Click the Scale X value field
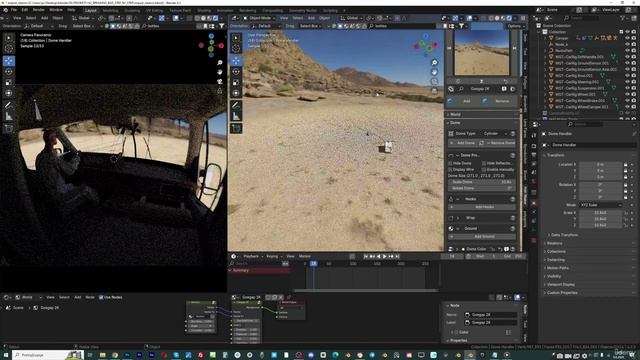This screenshot has height=360, width=640. tap(600, 213)
